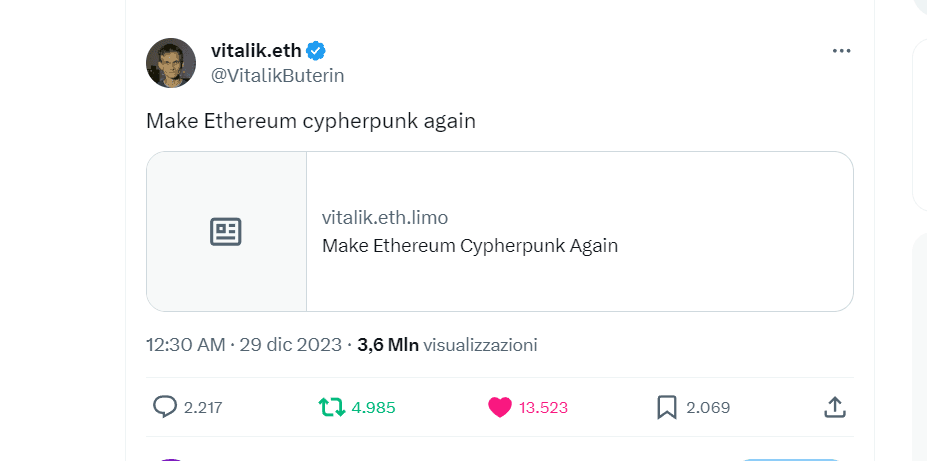Click the tweet text Make Ethereum cypherpunk again
The image size is (927, 461).
[x=310, y=121]
